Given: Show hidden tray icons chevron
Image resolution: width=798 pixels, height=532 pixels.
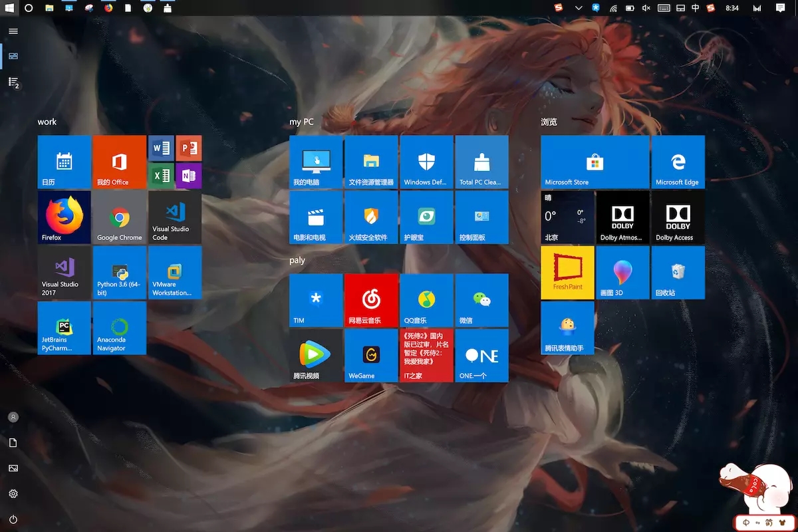Looking at the screenshot, I should tap(579, 8).
